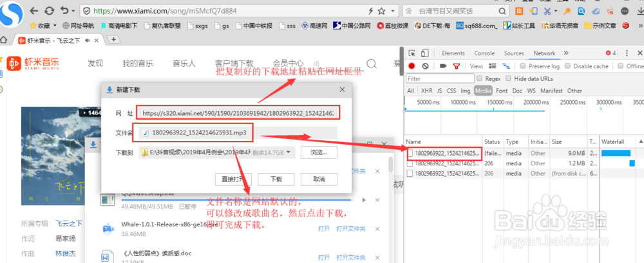Tick the Hide data URLs checkbox
This screenshot has height=263, width=644.
point(509,78)
